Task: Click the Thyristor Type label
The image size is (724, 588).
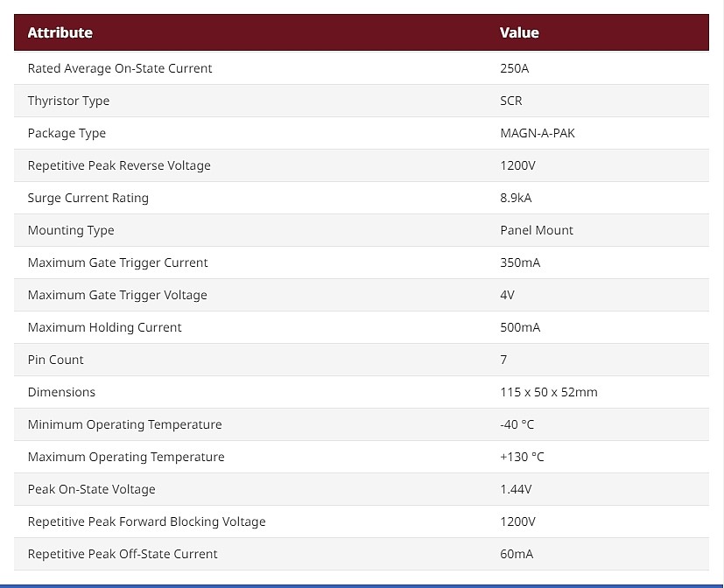Action: [68, 101]
